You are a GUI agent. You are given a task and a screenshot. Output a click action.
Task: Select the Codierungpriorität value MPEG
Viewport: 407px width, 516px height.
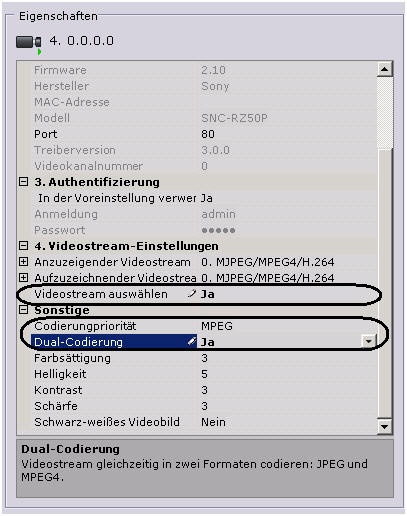288,326
